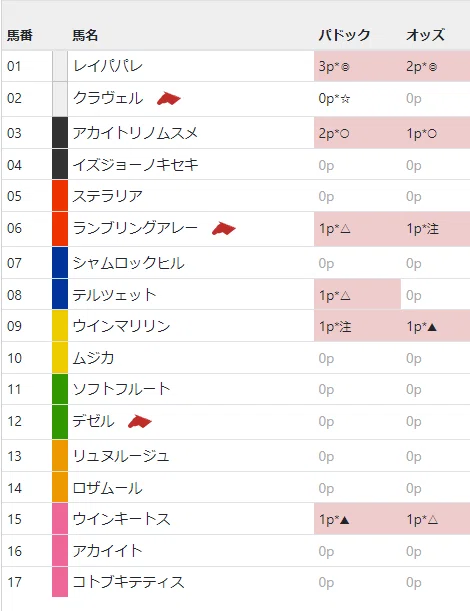Open the horse name レイパパレ

coord(108,66)
